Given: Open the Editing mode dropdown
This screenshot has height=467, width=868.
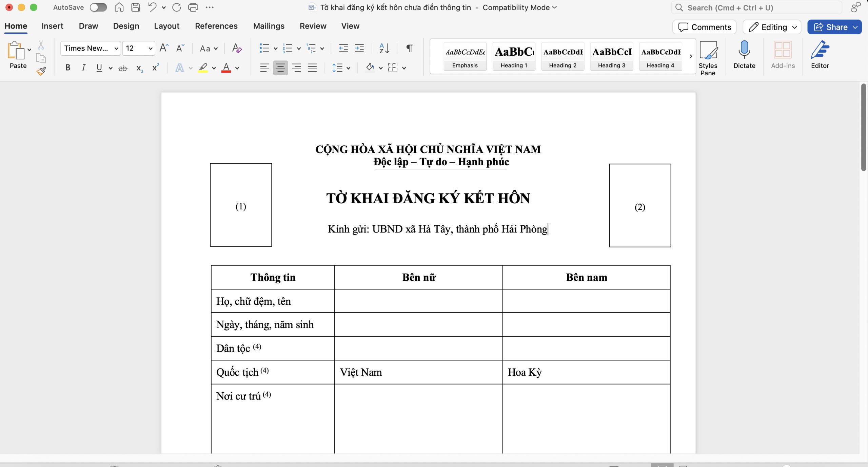Looking at the screenshot, I should tap(772, 27).
